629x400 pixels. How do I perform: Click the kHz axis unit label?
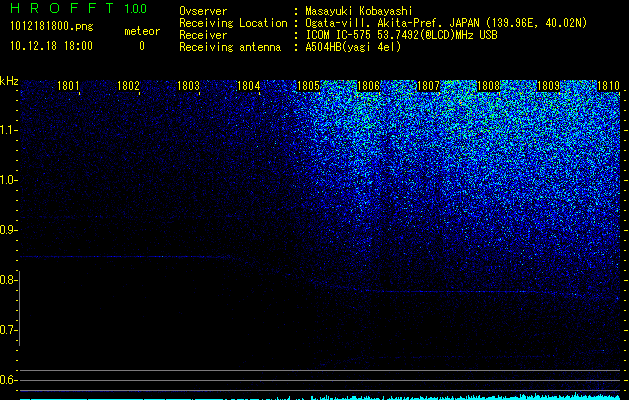click(x=9, y=81)
